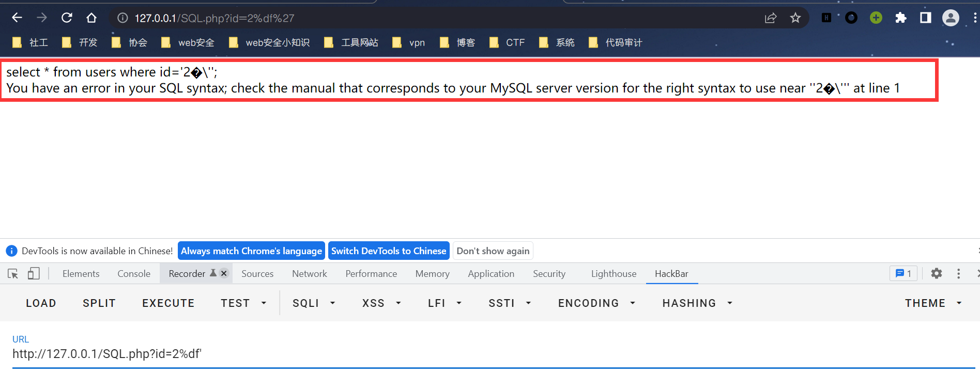Open the 系统 bookmark folder

[x=557, y=42]
